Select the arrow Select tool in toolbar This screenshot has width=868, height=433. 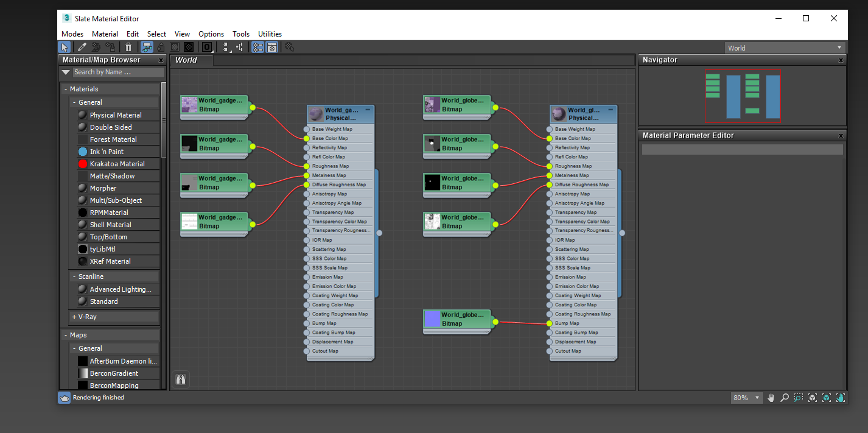pyautogui.click(x=65, y=47)
